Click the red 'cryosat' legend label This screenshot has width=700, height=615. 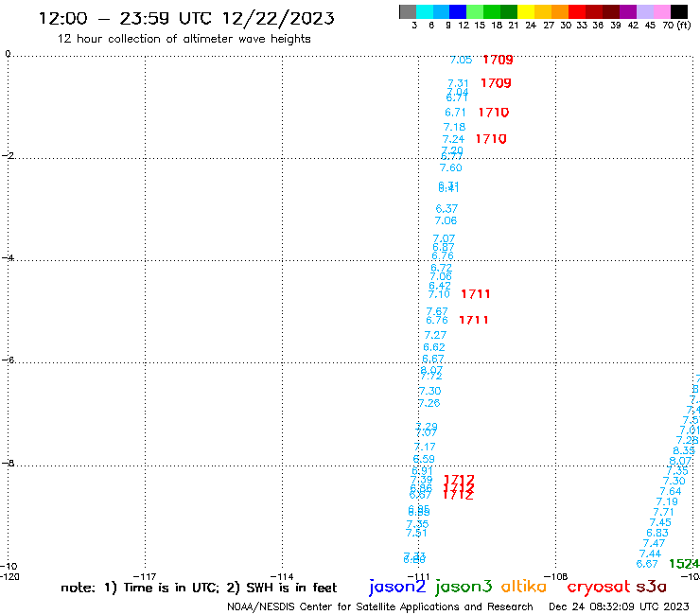point(599,587)
